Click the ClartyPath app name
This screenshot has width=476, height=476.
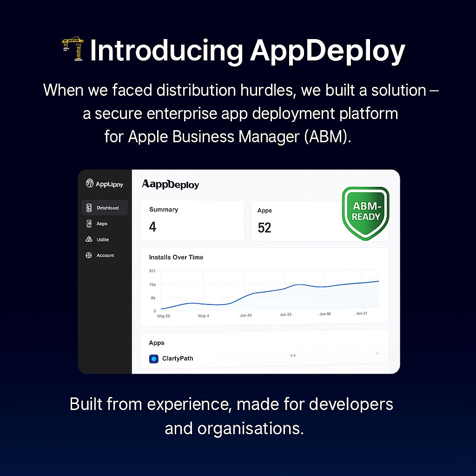[178, 358]
